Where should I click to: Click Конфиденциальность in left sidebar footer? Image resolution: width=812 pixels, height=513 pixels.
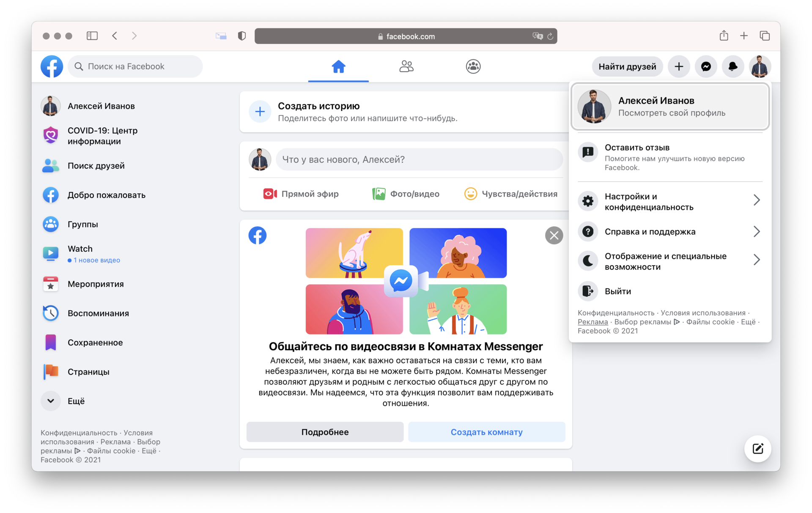[79, 433]
